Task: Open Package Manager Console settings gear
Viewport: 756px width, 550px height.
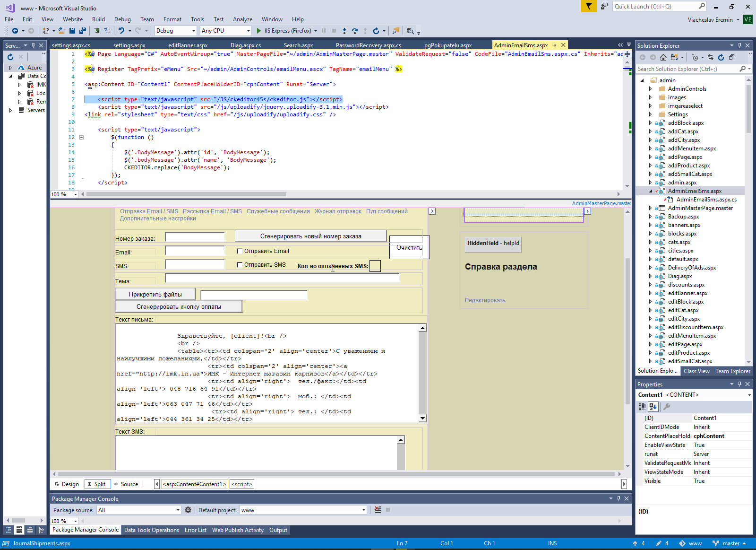Action: coord(188,510)
